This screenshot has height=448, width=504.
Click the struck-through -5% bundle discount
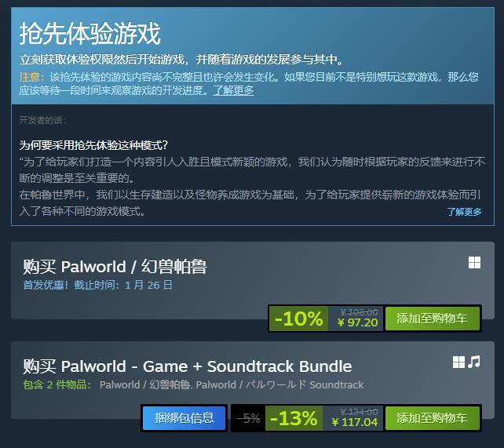pos(248,418)
